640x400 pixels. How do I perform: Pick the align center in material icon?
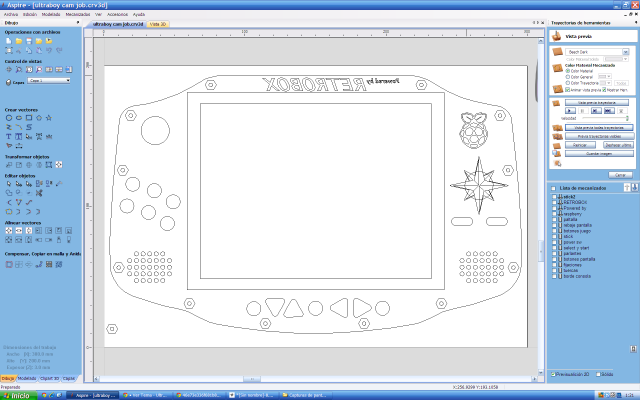(9, 231)
